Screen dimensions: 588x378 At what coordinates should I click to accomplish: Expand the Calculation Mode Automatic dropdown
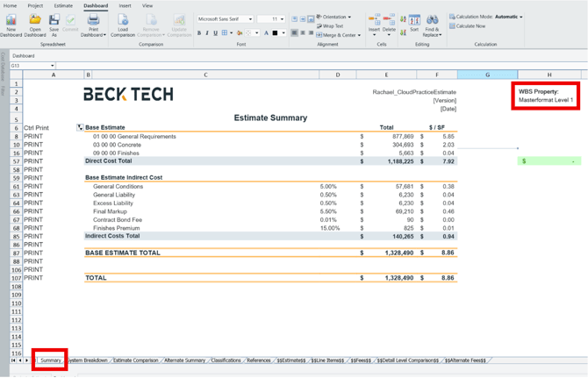[x=521, y=17]
